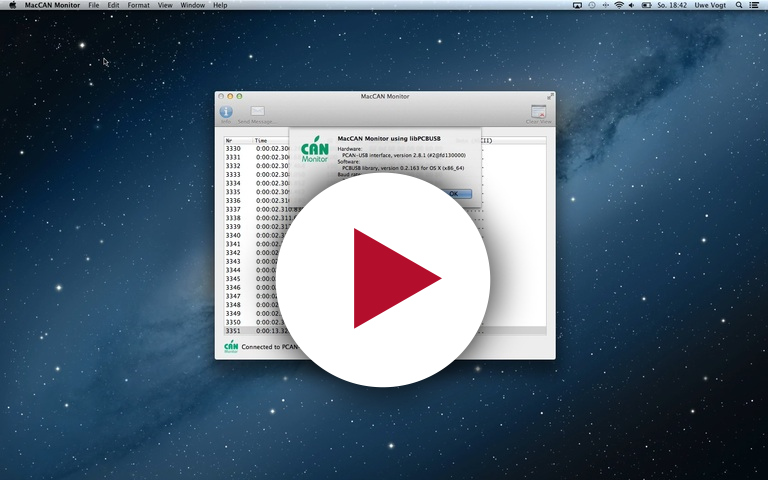The image size is (768, 480).
Task: Select message row 3344
Action: tap(385, 270)
